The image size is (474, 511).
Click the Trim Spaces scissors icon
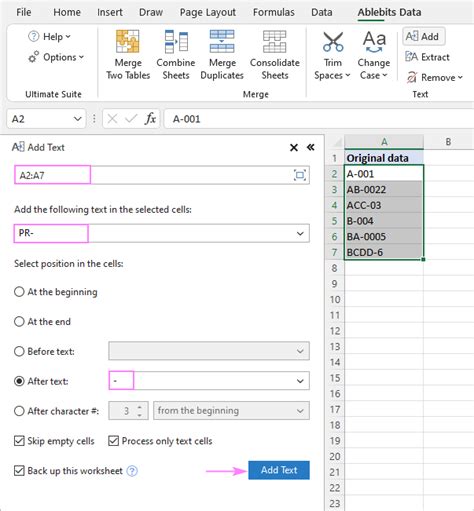pos(333,42)
